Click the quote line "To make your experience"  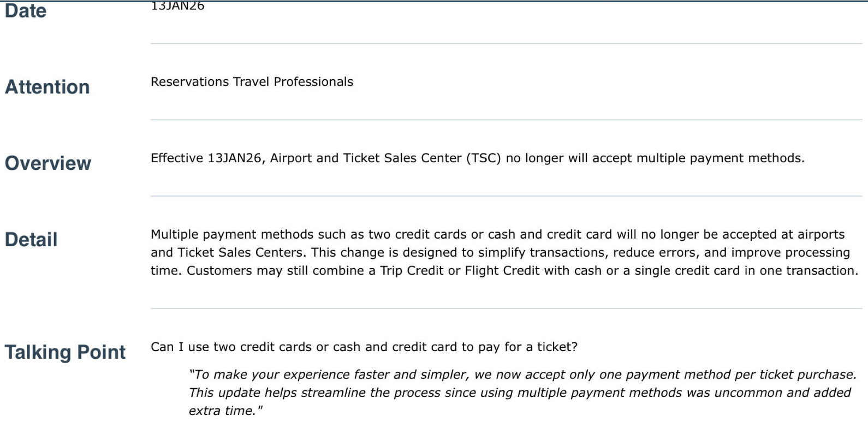coord(522,375)
